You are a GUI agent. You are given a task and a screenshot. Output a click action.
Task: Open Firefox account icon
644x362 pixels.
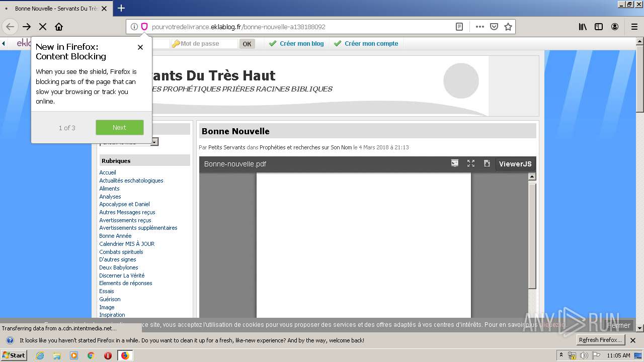pyautogui.click(x=615, y=27)
